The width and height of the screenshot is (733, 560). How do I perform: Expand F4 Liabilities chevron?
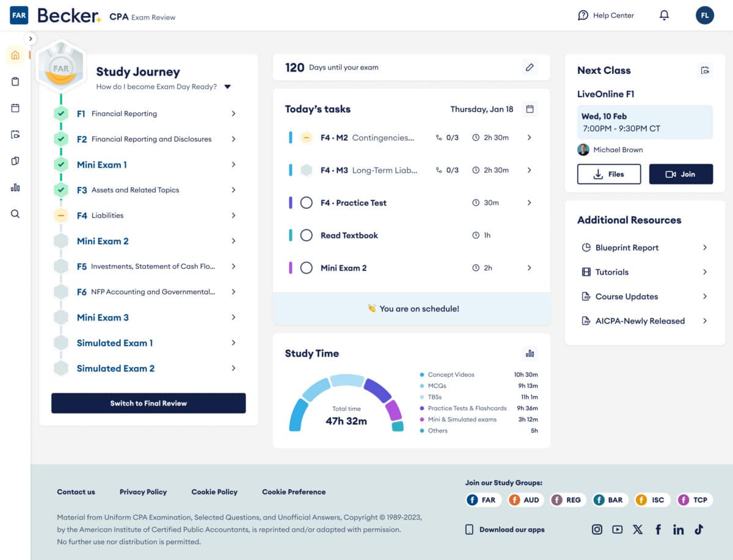(233, 216)
